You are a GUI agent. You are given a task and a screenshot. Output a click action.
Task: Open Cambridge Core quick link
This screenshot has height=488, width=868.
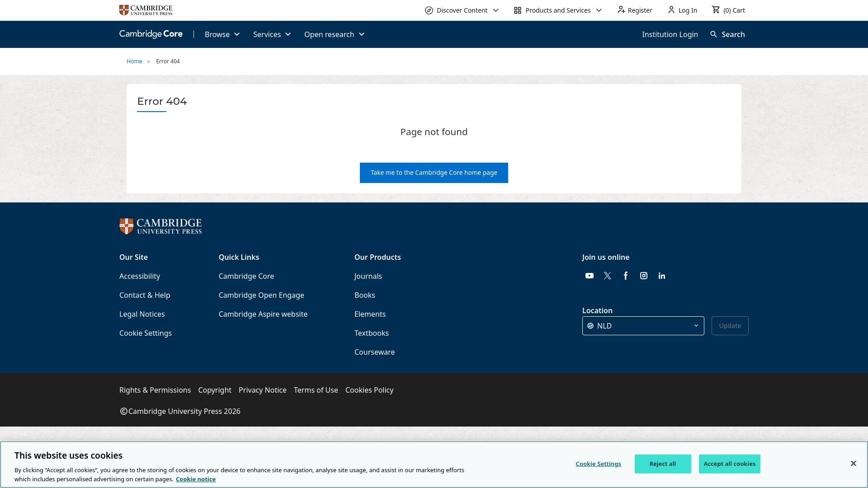pyautogui.click(x=246, y=276)
